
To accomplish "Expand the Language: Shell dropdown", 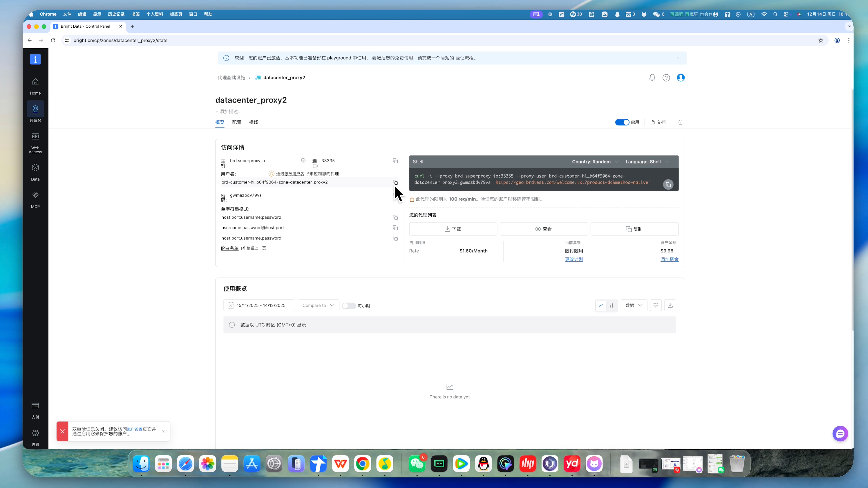I will coord(647,162).
